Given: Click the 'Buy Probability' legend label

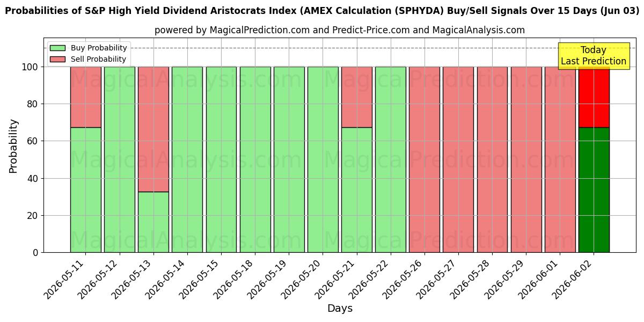Looking at the screenshot, I should click(x=99, y=48).
